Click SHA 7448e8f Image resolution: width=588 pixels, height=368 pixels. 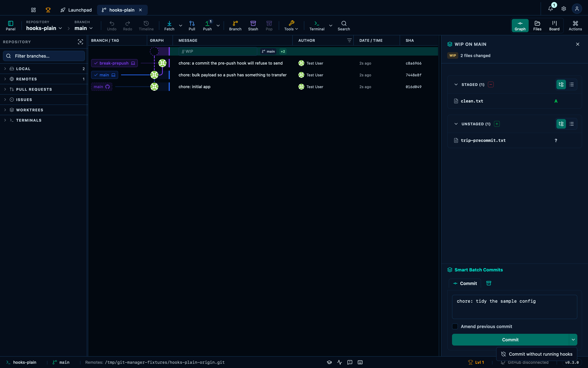[x=414, y=75]
